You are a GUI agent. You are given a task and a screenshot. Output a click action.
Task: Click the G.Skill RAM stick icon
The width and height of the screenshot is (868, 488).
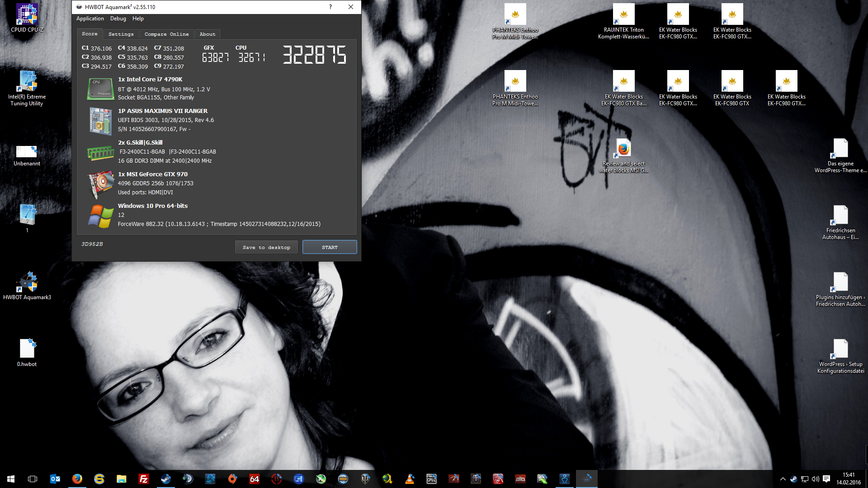pyautogui.click(x=100, y=153)
